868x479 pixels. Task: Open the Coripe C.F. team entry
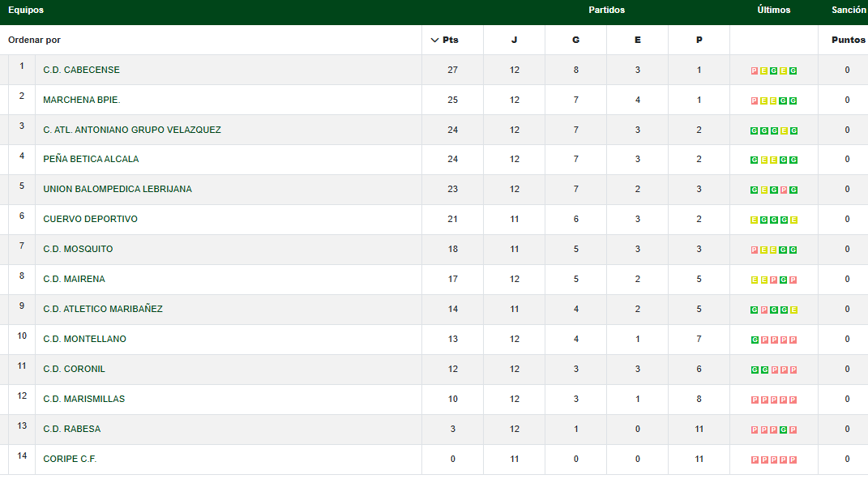pyautogui.click(x=70, y=459)
